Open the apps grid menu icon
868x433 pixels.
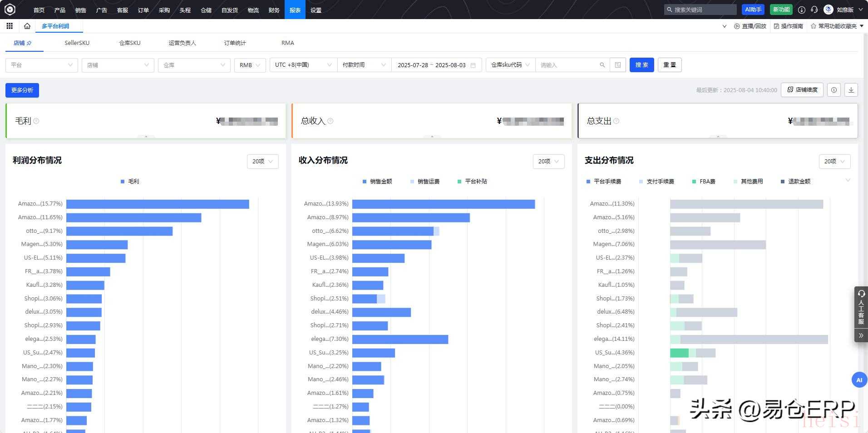tap(10, 26)
